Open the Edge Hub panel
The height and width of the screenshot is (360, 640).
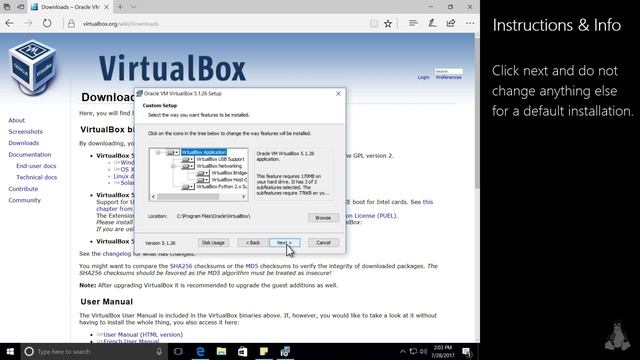click(413, 23)
